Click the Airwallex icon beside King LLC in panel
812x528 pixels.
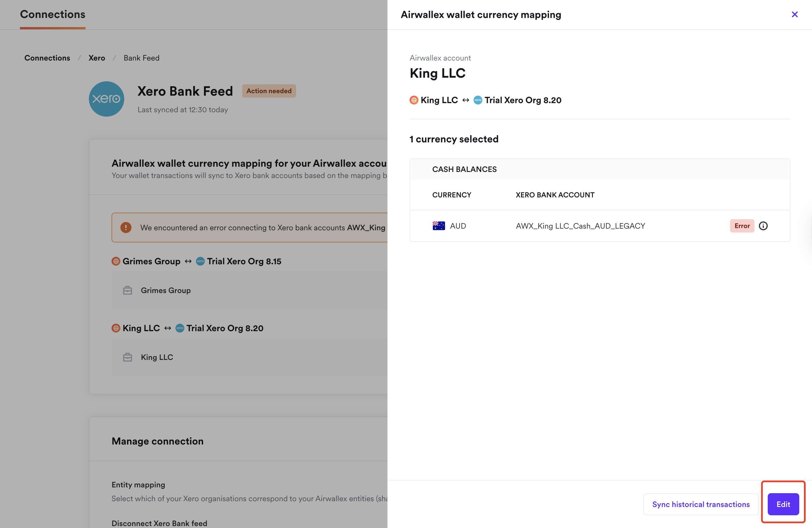point(413,100)
